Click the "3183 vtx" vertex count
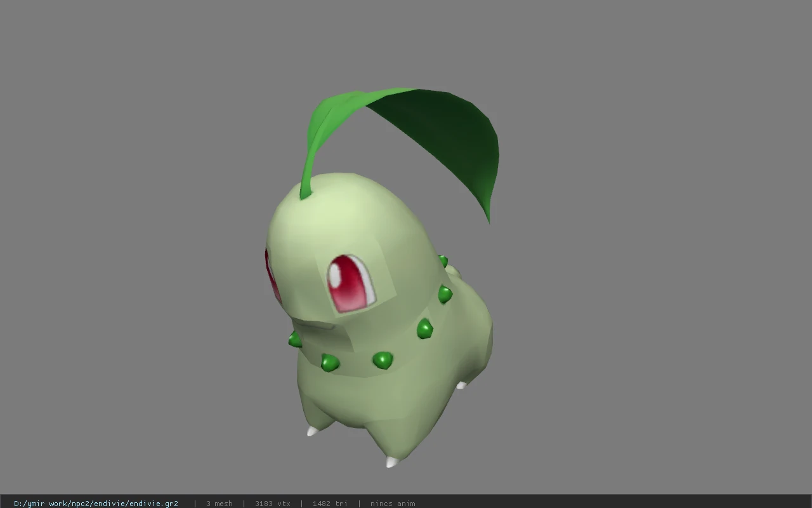Screen dimensions: 812x508 [273, 504]
